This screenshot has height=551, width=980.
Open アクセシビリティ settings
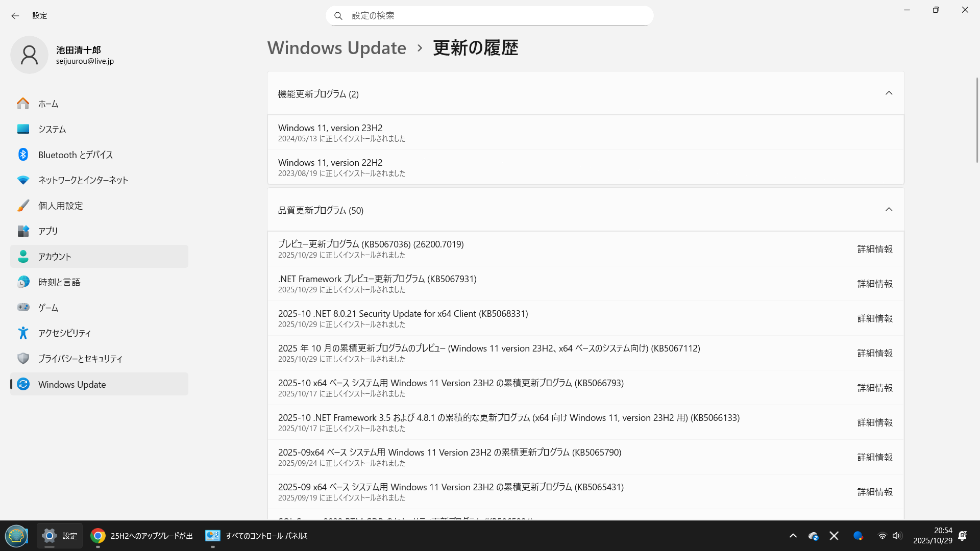99,333
